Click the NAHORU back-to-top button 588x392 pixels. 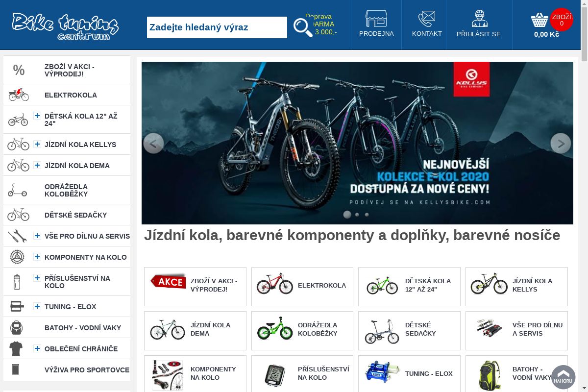click(x=563, y=377)
